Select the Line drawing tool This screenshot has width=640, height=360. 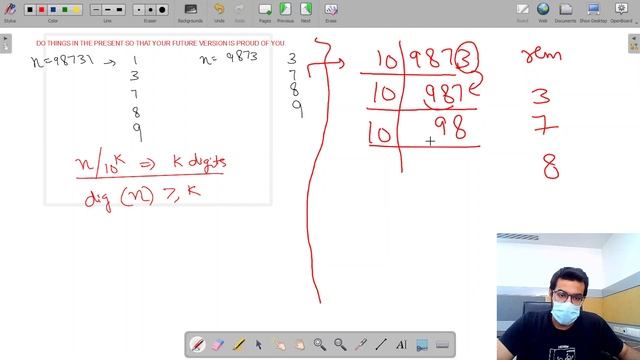381,345
